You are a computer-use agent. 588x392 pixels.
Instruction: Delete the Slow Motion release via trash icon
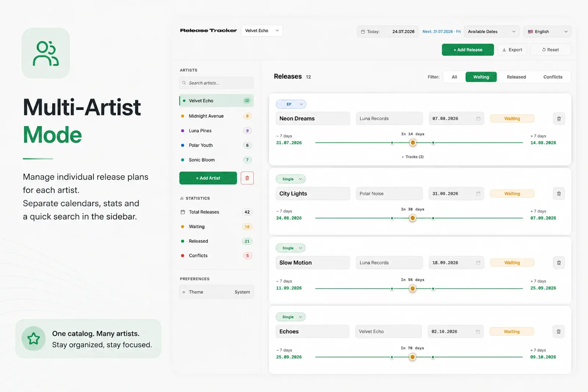[x=559, y=263]
